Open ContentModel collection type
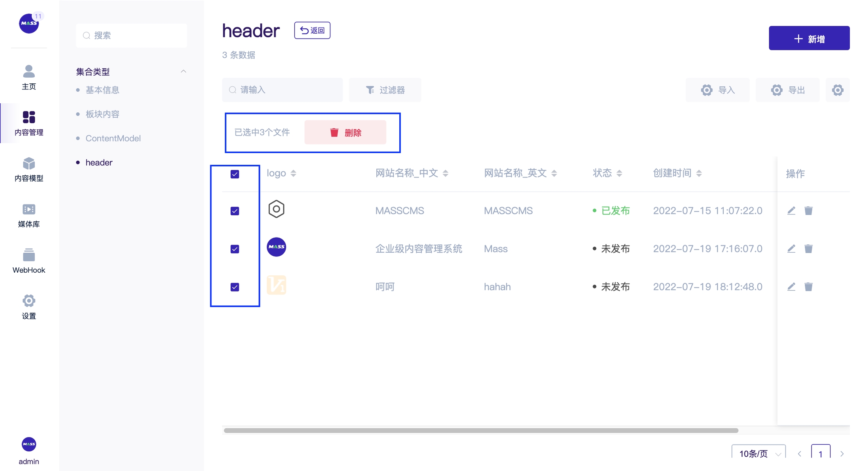Image resolution: width=868 pixels, height=471 pixels. (113, 138)
